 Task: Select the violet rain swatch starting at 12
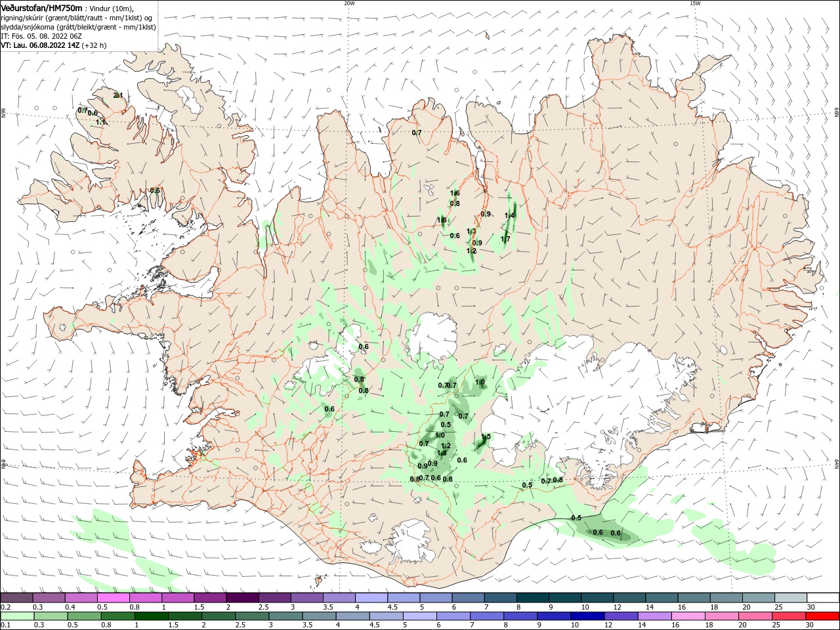tap(620, 616)
